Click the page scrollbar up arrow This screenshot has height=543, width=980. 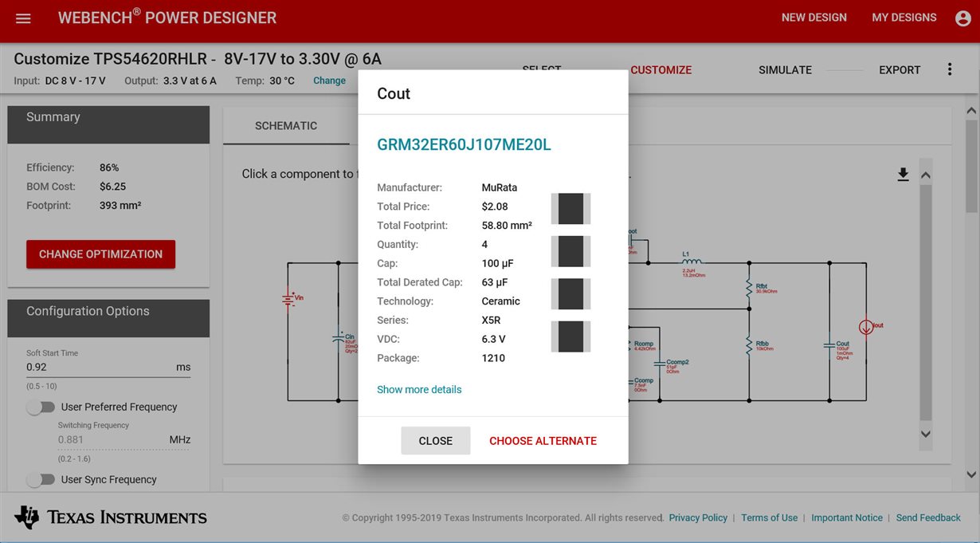pos(971,111)
